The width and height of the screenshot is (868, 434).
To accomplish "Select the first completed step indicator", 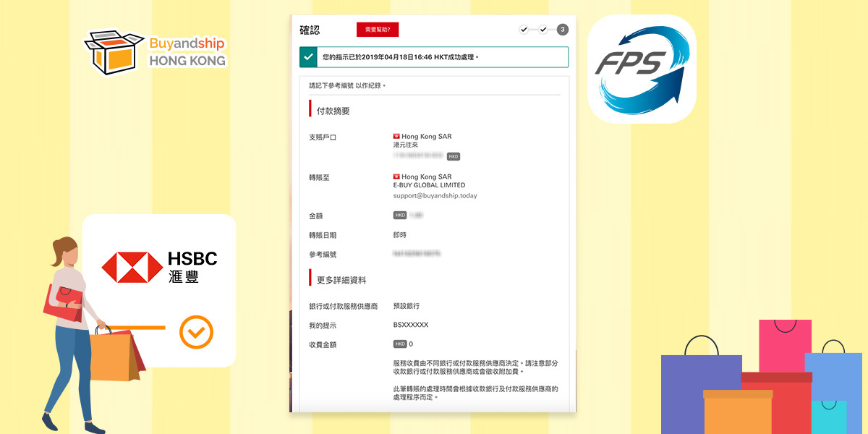I will click(524, 30).
